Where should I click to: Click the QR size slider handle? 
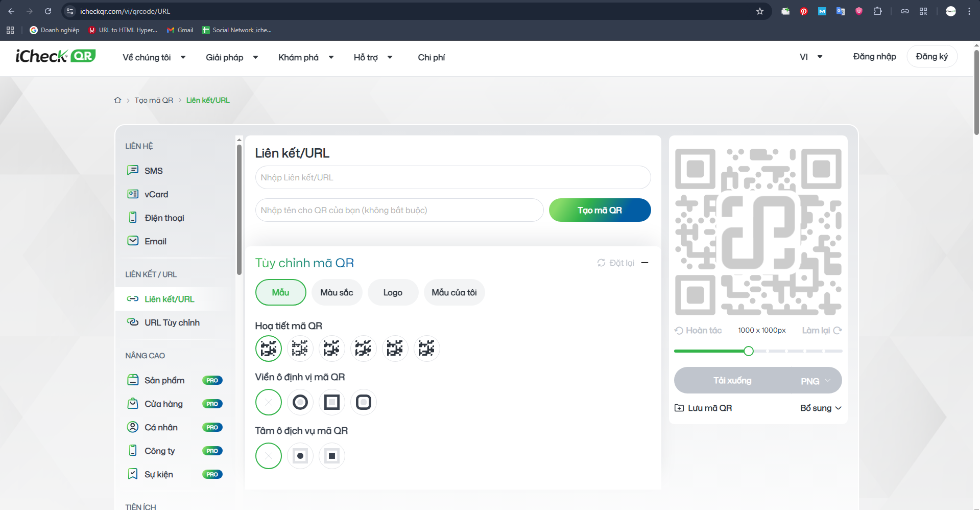pyautogui.click(x=749, y=351)
